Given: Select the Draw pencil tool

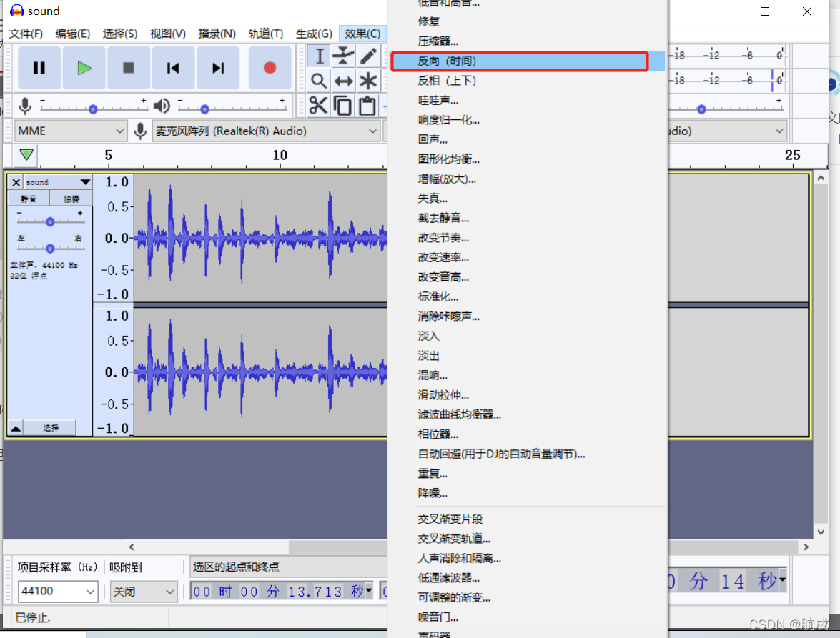Looking at the screenshot, I should [368, 56].
